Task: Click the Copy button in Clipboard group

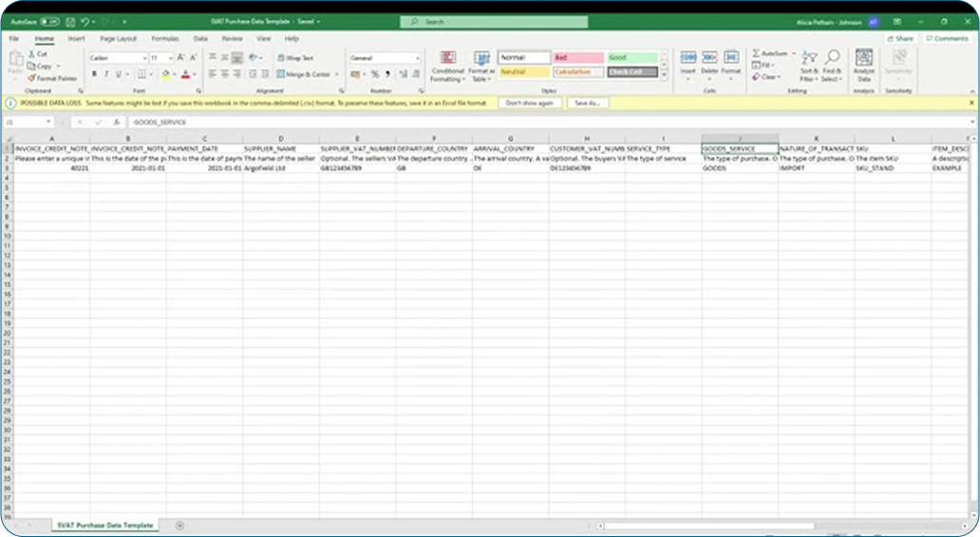Action: [x=40, y=66]
